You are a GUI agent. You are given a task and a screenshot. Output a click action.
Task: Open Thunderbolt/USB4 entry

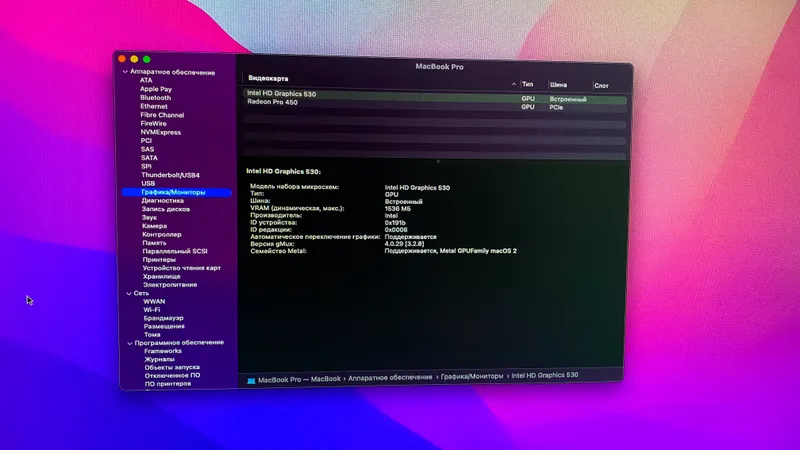point(170,175)
